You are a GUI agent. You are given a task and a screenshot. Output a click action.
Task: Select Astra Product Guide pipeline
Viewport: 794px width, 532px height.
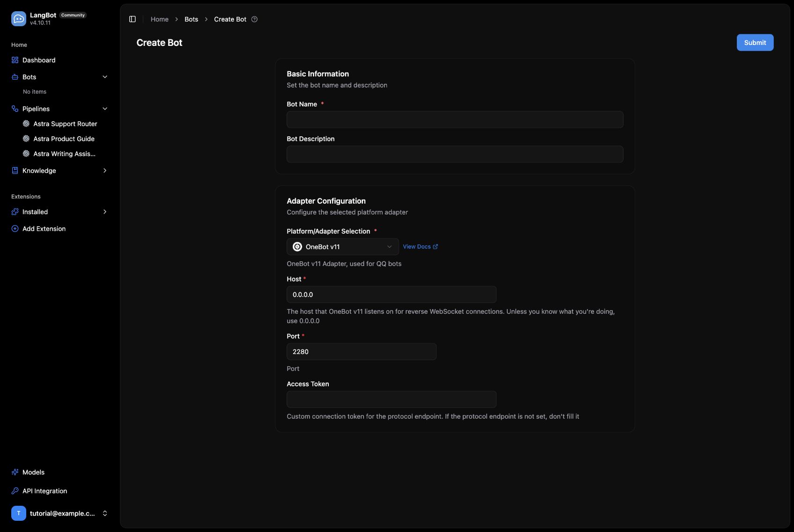point(64,139)
